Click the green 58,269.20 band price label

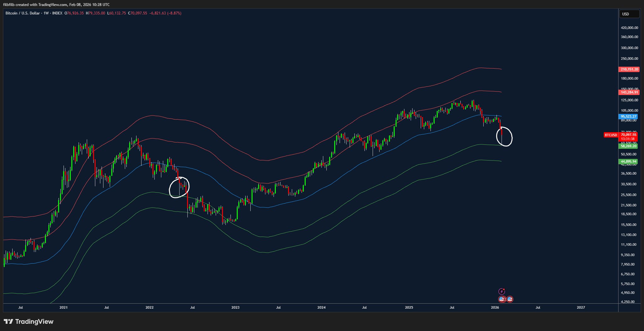point(629,146)
